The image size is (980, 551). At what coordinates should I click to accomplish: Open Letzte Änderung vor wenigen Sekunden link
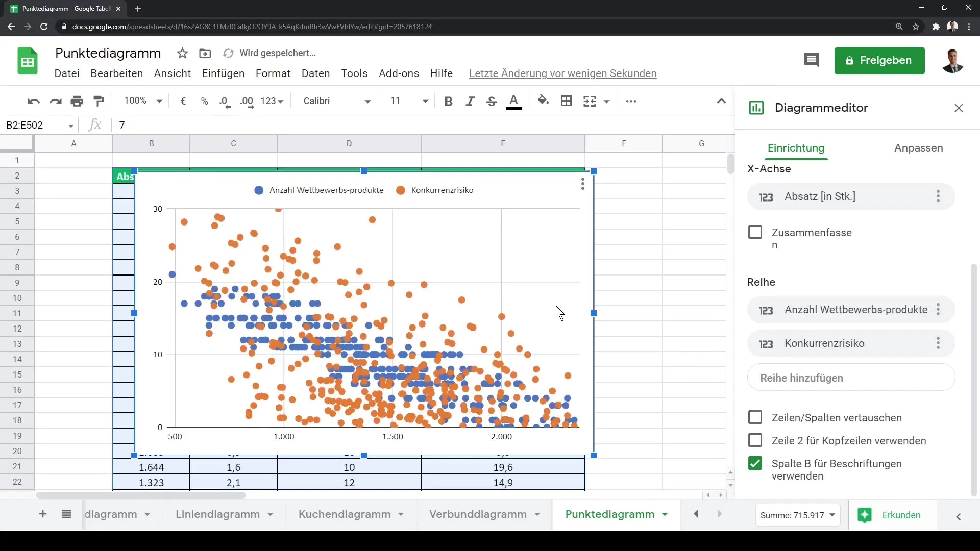[x=562, y=73]
